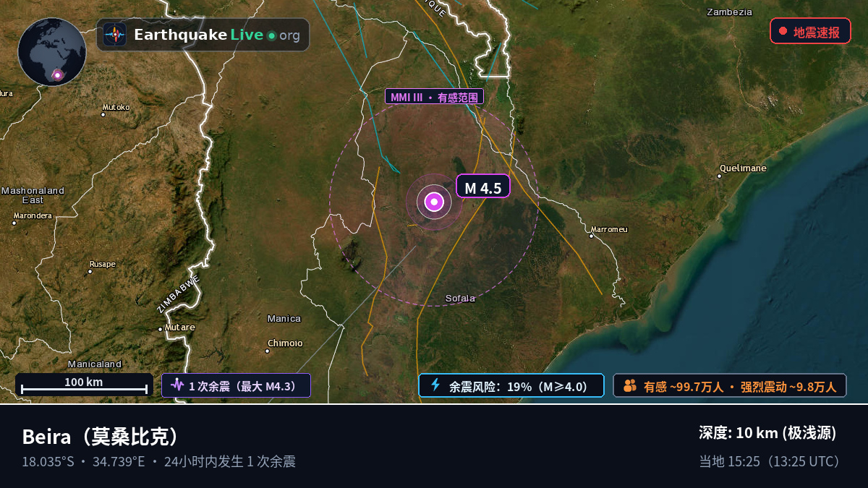The image size is (868, 488).
Task: Click the globe minimap thumbnail
Action: 52,52
